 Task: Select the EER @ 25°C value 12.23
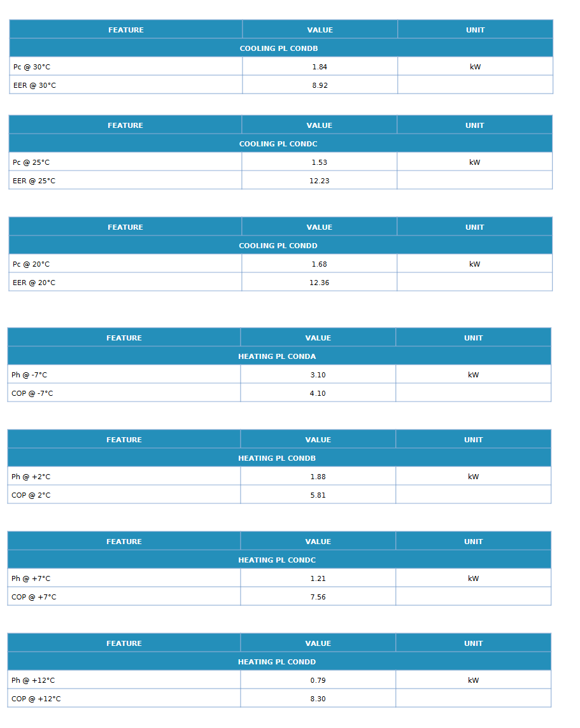pyautogui.click(x=319, y=181)
